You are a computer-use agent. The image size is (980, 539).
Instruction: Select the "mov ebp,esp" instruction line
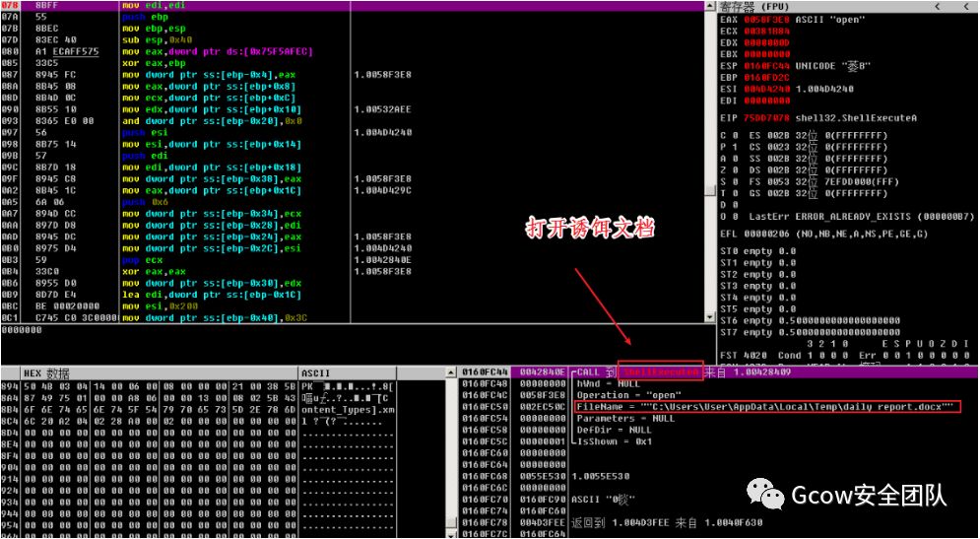(x=154, y=29)
